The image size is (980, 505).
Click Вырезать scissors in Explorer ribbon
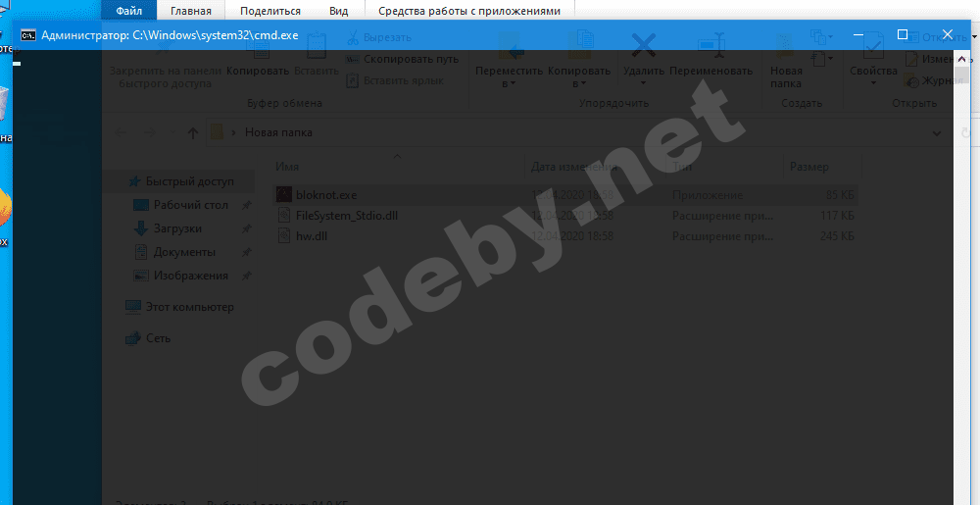[x=378, y=37]
